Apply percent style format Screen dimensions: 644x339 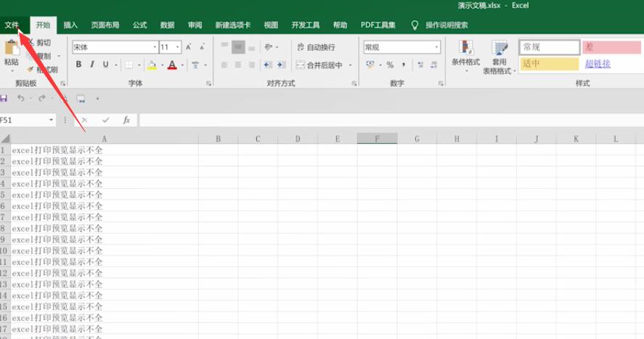point(390,65)
